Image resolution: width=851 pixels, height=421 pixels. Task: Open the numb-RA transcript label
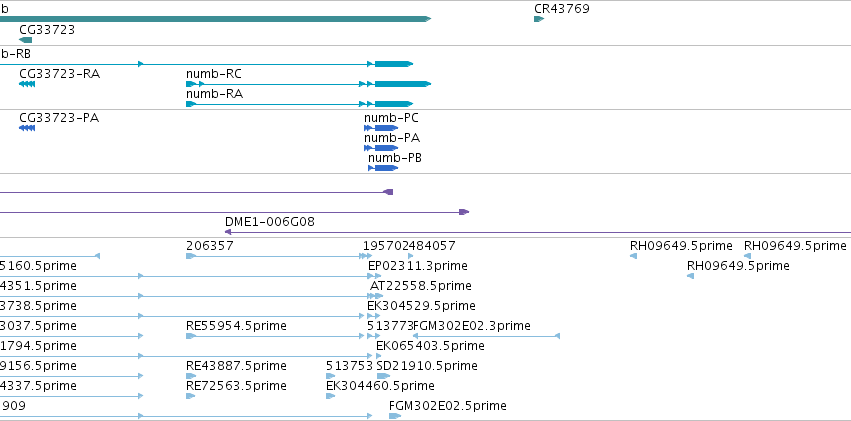tap(214, 94)
